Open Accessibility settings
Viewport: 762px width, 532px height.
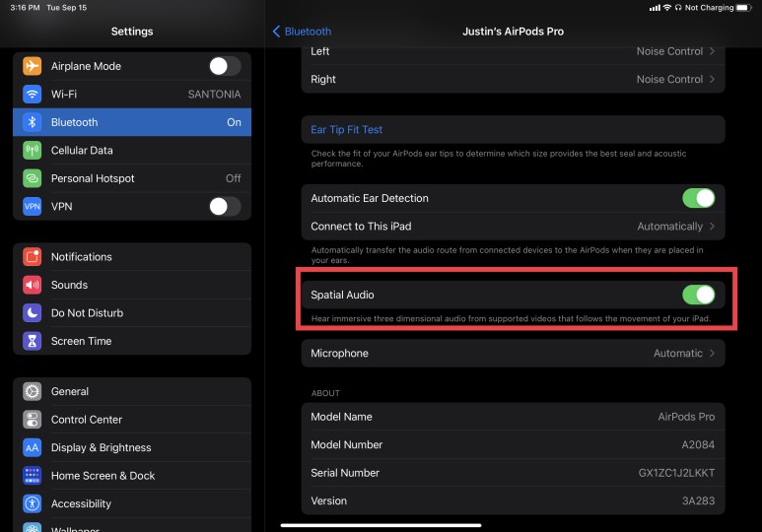click(132, 503)
